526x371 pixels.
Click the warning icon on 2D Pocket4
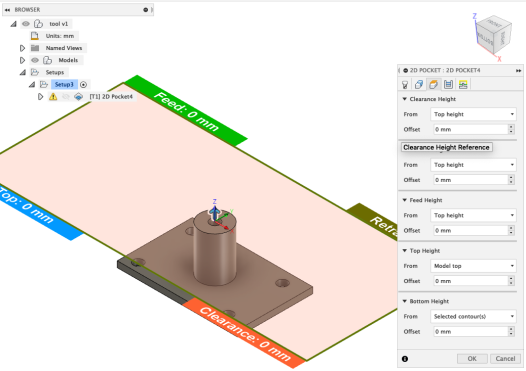[x=53, y=97]
